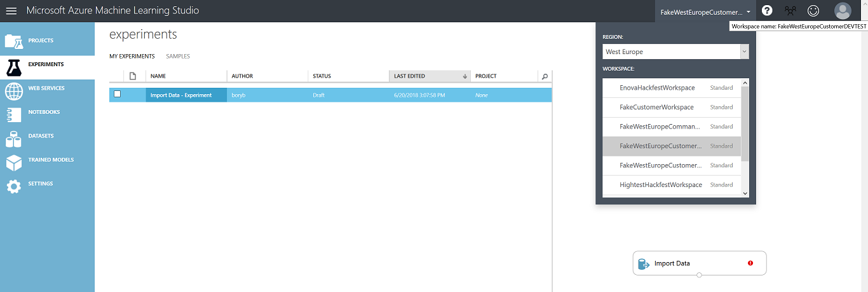
Task: Select FakeWestEuropeComman... workspace
Action: 672,127
